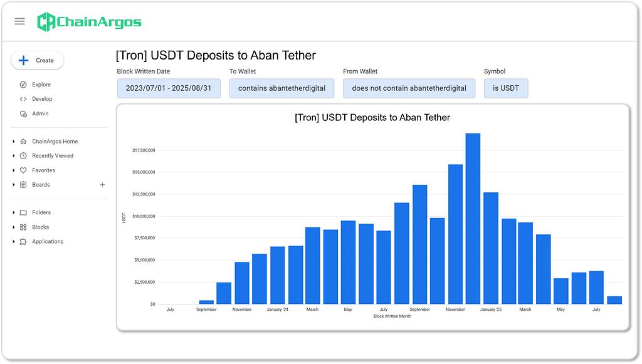Expand the Blocks section arrow

14,227
